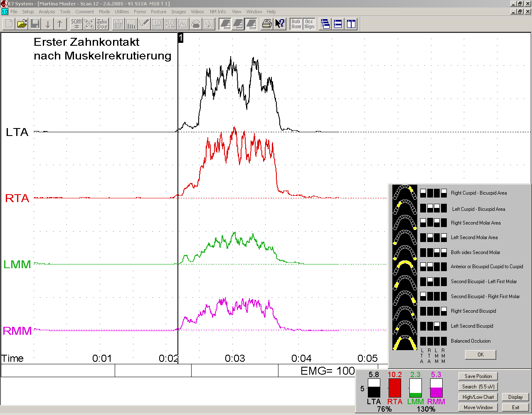532x415 pixels.
Task: Click the cursor marker 1 atop the graph
Action: tap(180, 38)
